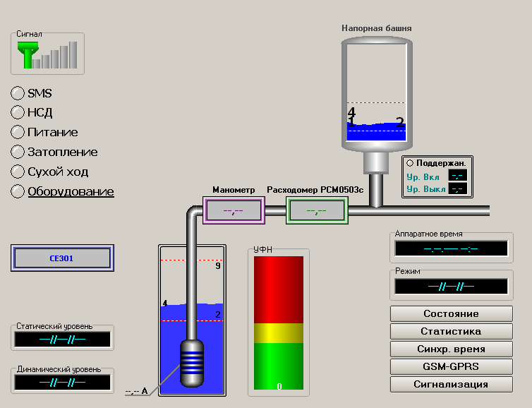
Task: Click the Расходомер PCM0503c flow meter display
Action: point(317,210)
